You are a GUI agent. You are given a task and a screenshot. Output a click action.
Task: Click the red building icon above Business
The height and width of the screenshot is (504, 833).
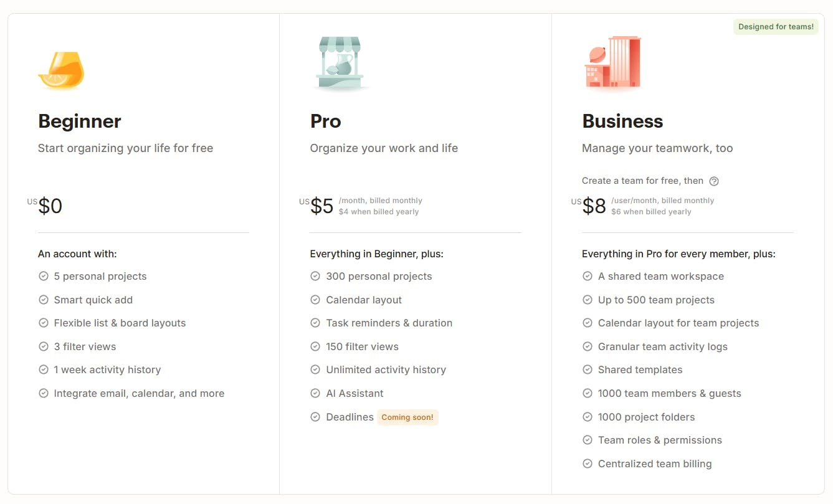click(612, 63)
